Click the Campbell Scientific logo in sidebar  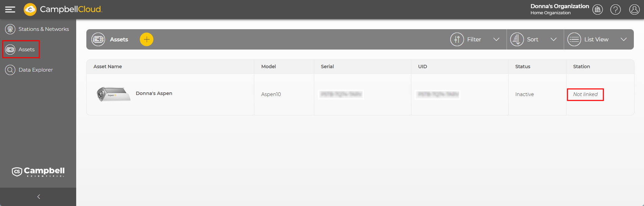click(38, 172)
